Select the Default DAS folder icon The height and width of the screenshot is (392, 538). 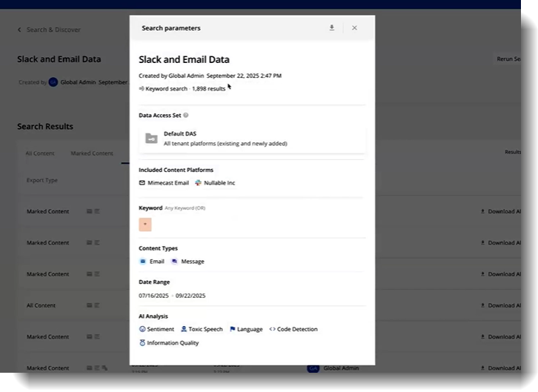151,139
